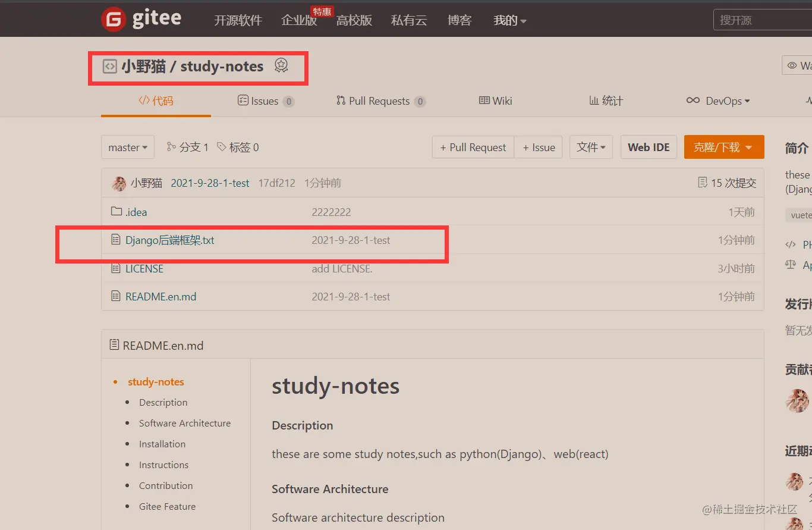The height and width of the screenshot is (530, 812).
Task: Open the add LICENSE. commit message
Action: 342,268
